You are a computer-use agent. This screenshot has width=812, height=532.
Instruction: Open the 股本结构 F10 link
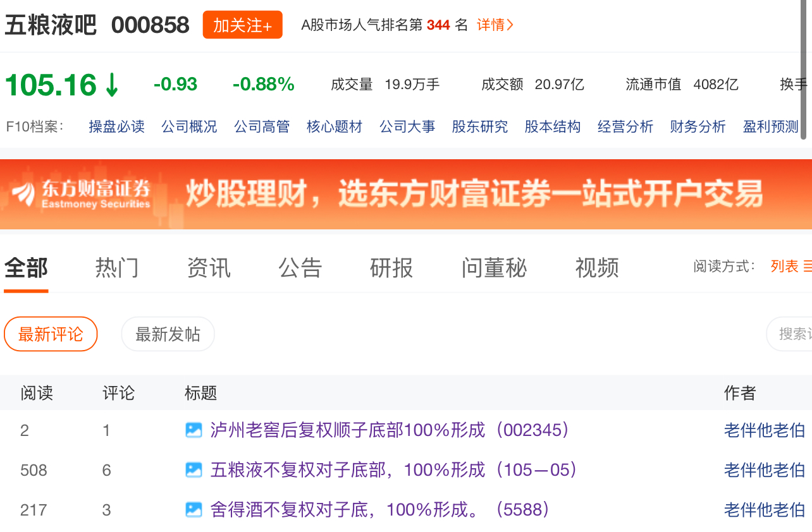(553, 126)
